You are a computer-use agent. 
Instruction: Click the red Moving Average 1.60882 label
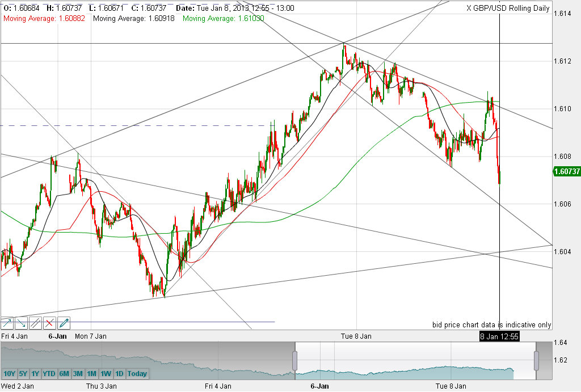click(x=44, y=18)
